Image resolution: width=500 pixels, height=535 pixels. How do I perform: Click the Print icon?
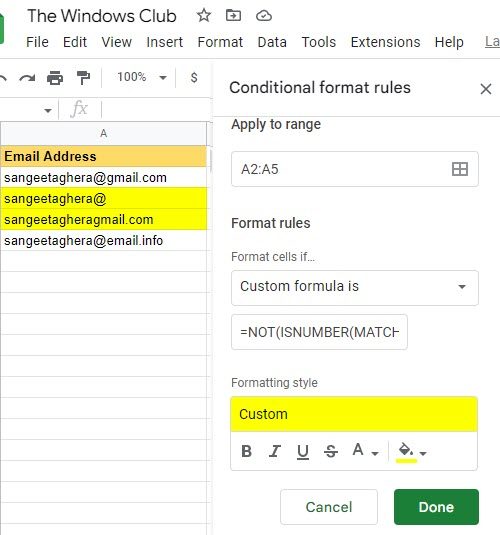click(x=55, y=78)
